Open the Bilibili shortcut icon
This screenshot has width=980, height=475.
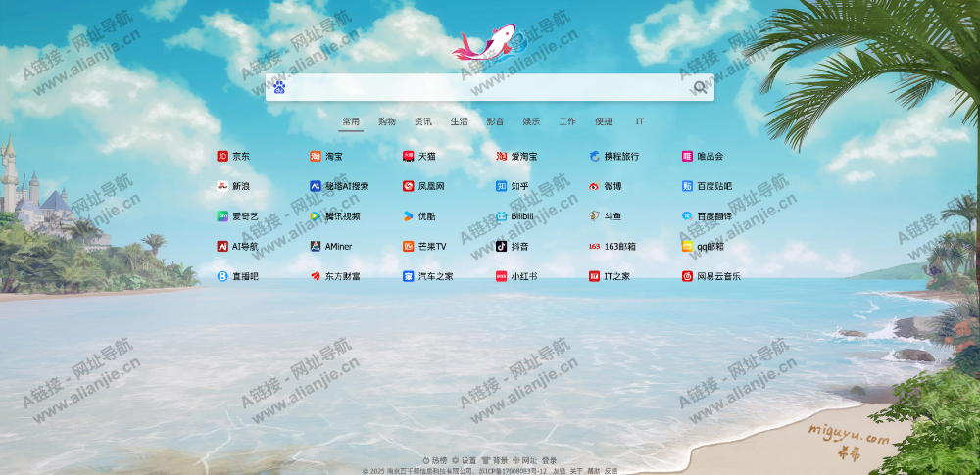coord(502,216)
